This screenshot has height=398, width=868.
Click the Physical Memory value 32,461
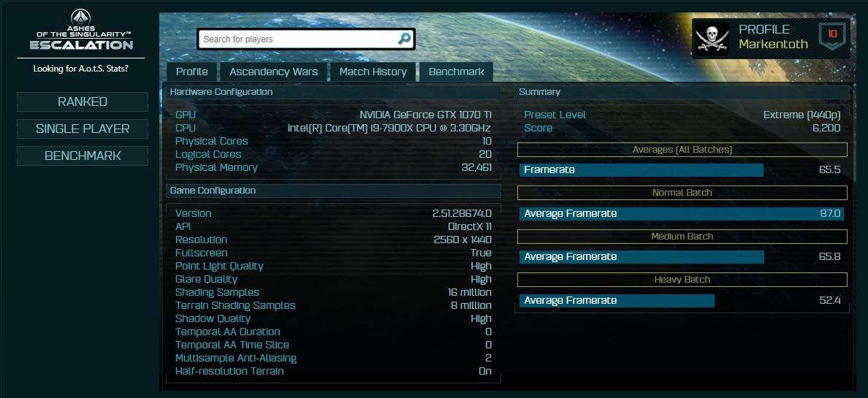[476, 168]
